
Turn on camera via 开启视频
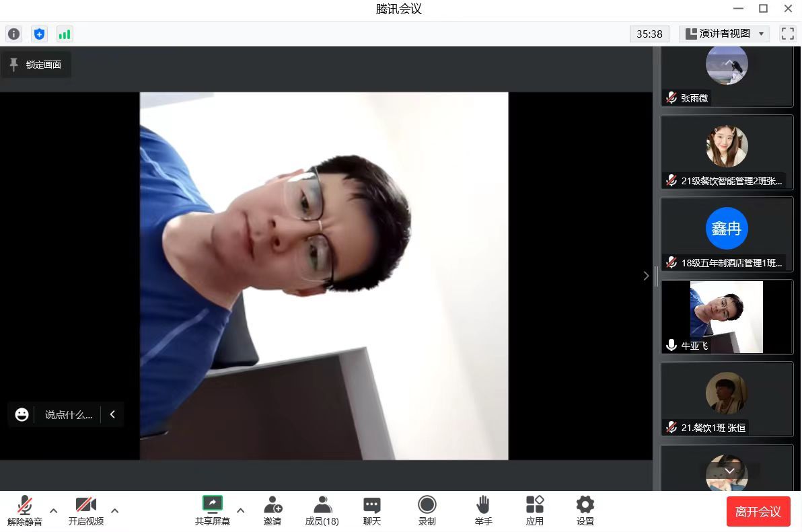[x=86, y=510]
